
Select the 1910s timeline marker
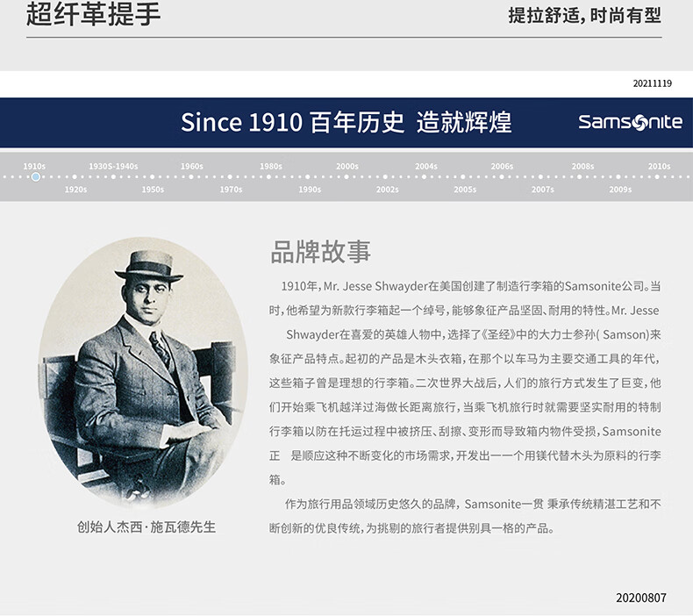(35, 176)
